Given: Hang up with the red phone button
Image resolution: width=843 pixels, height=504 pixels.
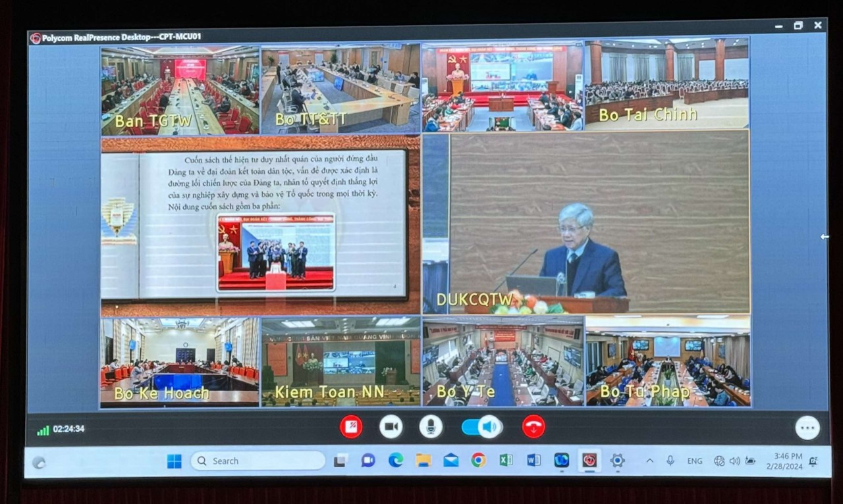Looking at the screenshot, I should point(533,427).
